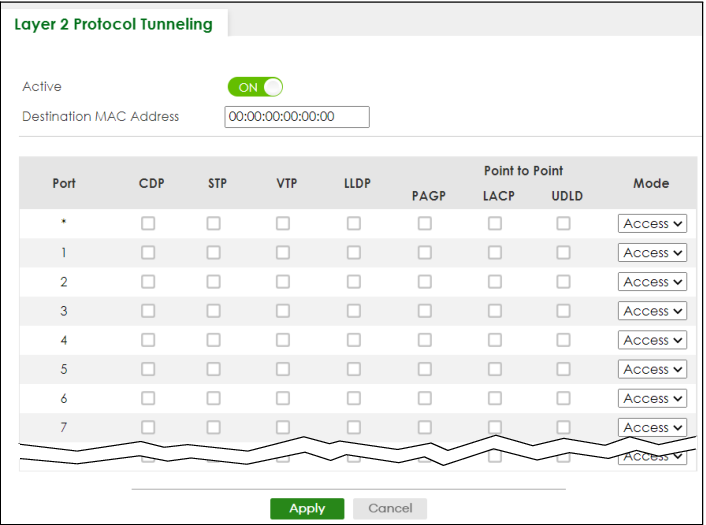Check STP for port 2
The width and height of the screenshot is (706, 525).
point(213,282)
